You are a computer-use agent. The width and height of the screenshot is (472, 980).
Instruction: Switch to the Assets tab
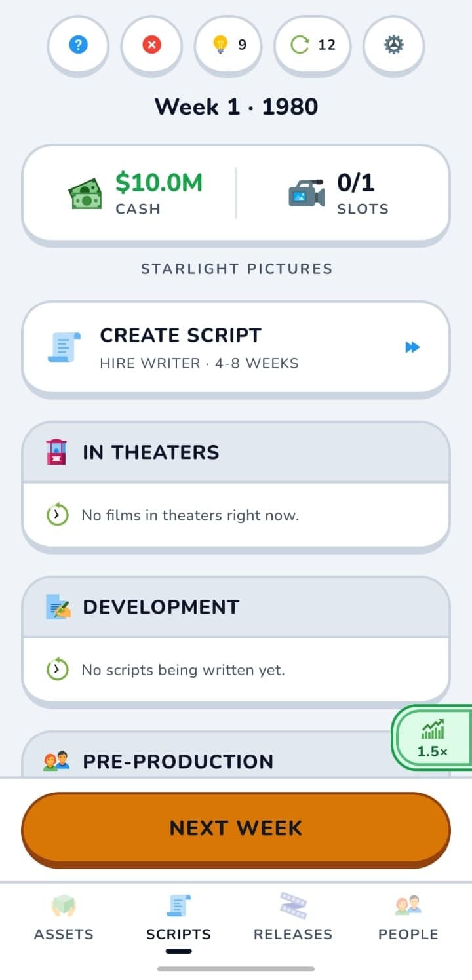[64, 918]
